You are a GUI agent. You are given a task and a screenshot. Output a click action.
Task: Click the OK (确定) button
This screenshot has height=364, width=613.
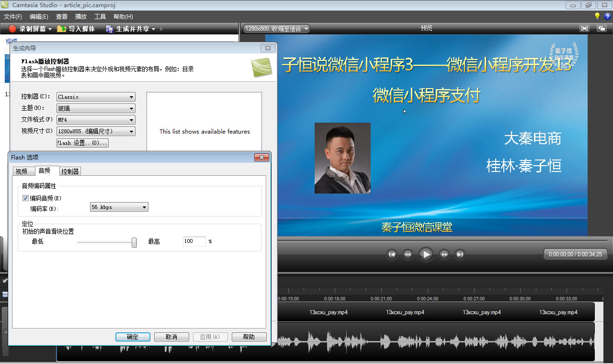tap(133, 337)
